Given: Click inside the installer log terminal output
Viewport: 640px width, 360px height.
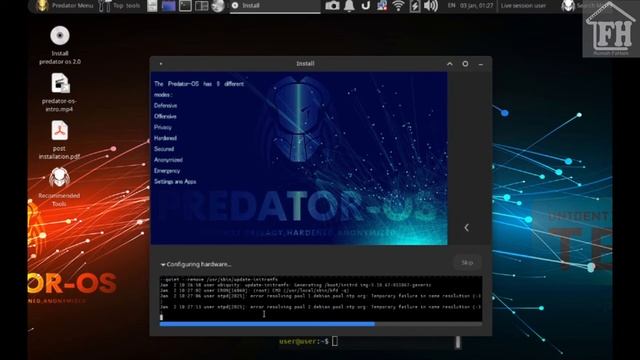Looking at the screenshot, I should click(x=321, y=298).
